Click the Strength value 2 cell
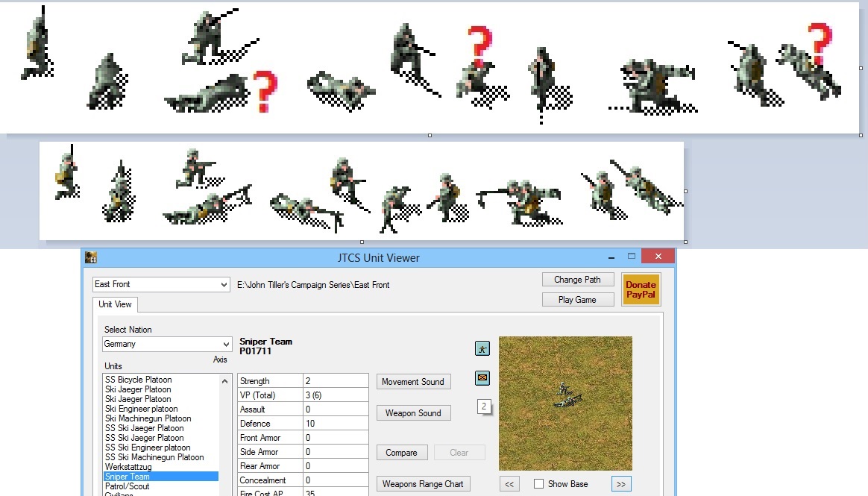Viewport: 868px width, 496px height. 336,381
